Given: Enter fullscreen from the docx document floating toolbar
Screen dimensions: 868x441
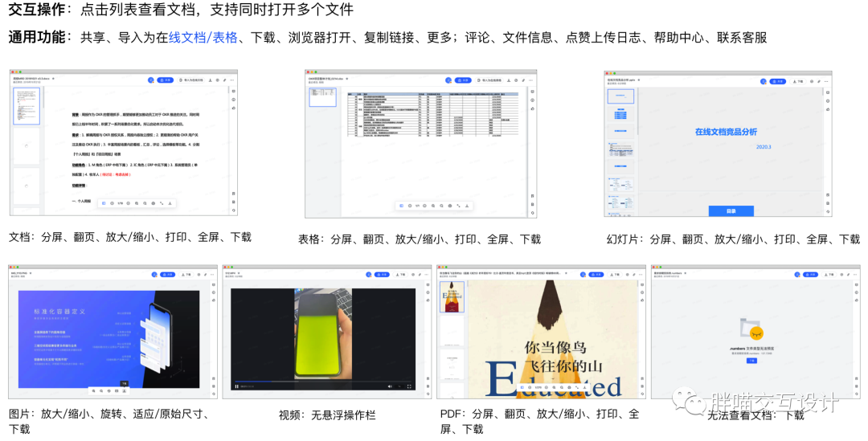Looking at the screenshot, I should [x=162, y=203].
